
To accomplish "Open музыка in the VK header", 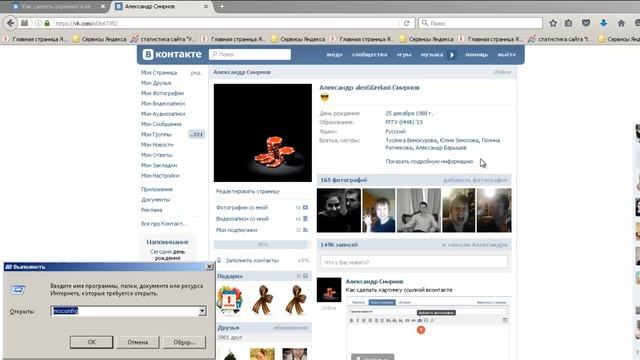I will tap(432, 54).
